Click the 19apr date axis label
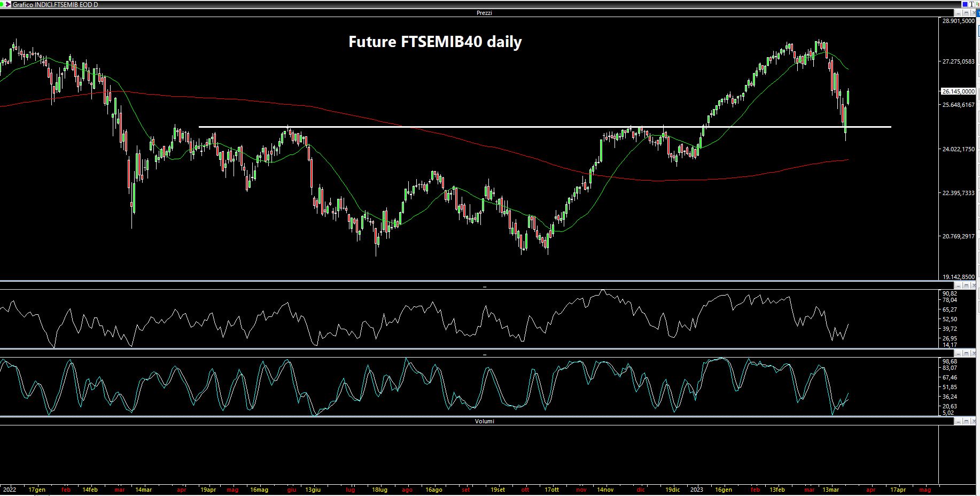The height and width of the screenshot is (496, 980). [x=208, y=490]
